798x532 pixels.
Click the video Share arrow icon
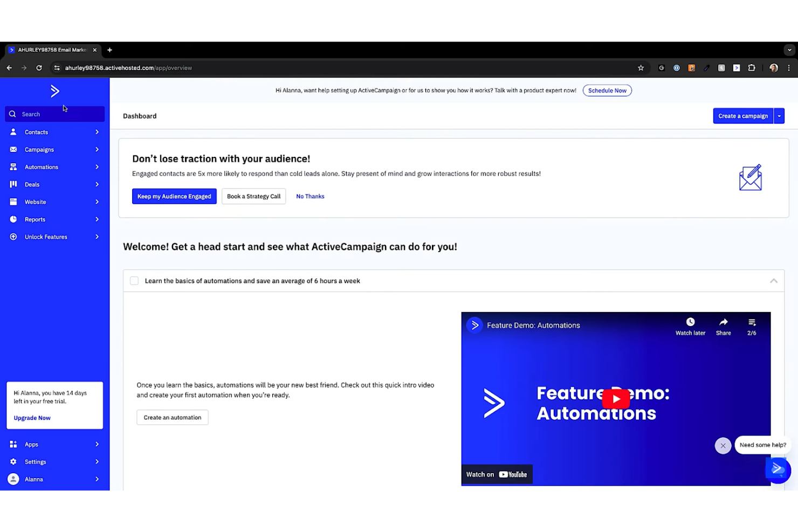(724, 322)
